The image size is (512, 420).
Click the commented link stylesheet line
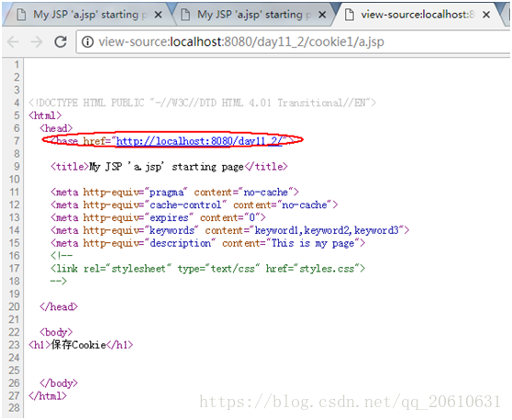(208, 269)
